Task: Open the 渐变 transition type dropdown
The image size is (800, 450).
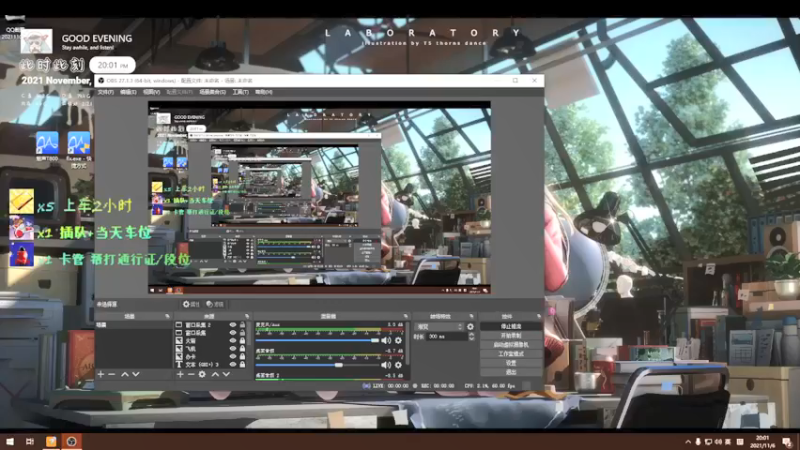Action: click(439, 327)
